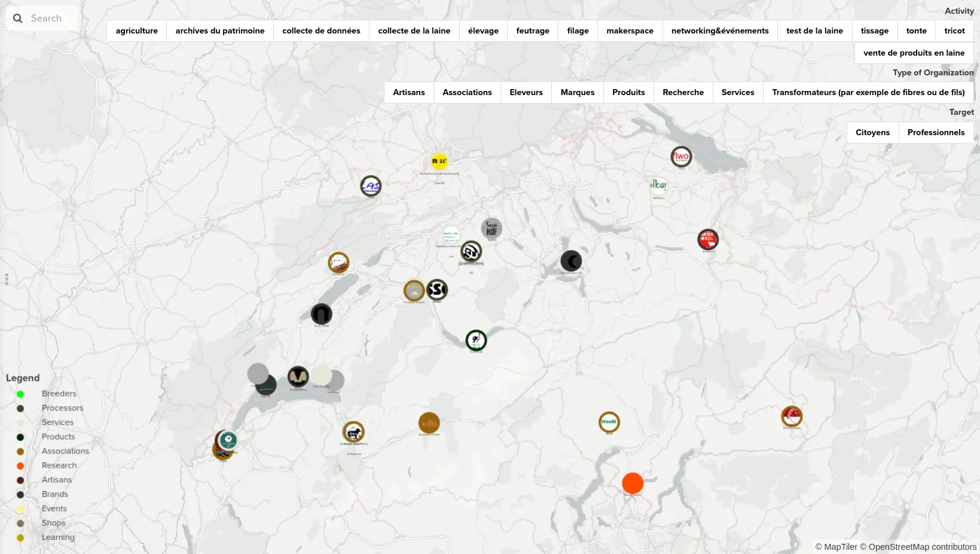The height and width of the screenshot is (554, 980).
Task: Select the makerspace activity filter
Action: pos(630,31)
